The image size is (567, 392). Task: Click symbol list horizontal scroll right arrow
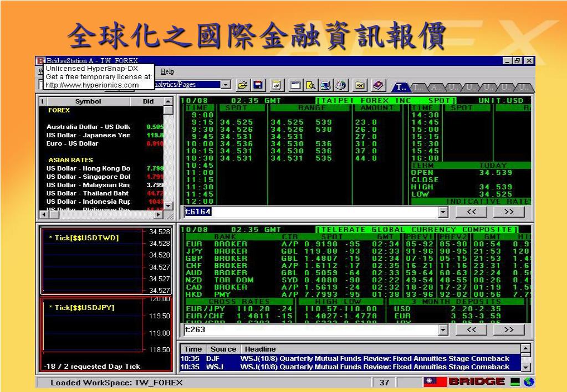[159, 215]
